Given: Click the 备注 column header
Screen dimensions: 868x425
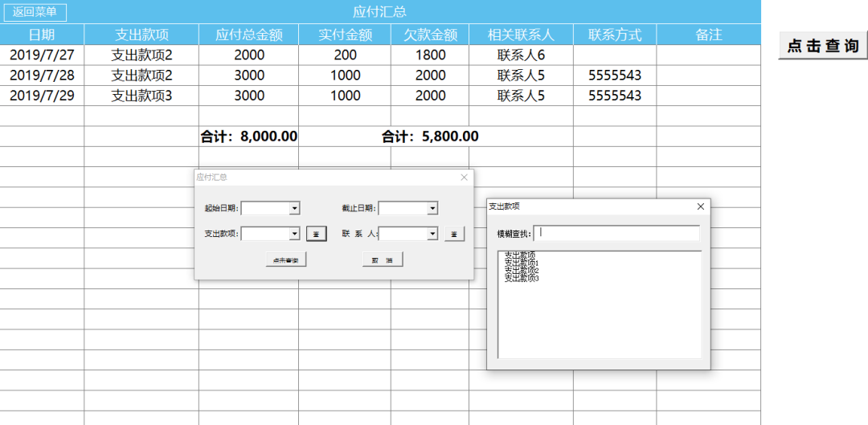Looking at the screenshot, I should (x=708, y=35).
